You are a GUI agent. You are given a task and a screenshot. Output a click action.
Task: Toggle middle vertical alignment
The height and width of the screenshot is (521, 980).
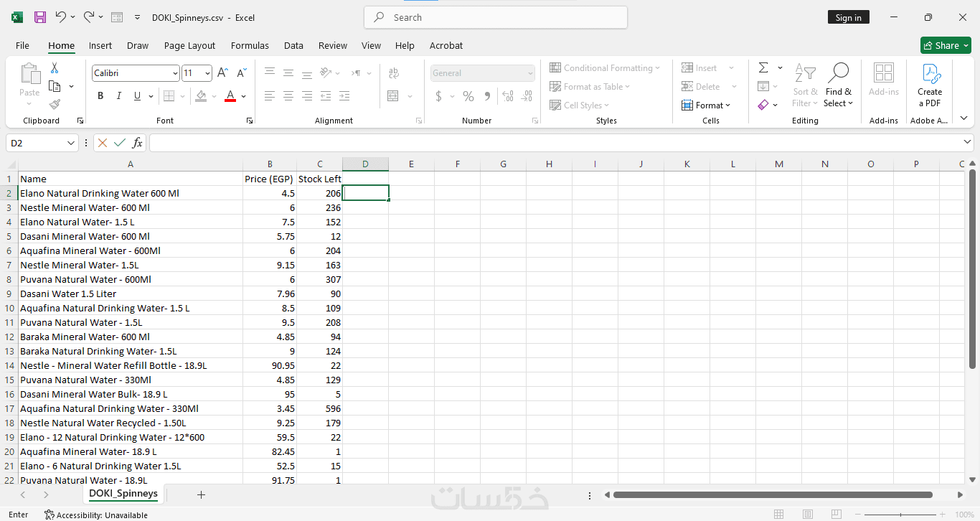pyautogui.click(x=288, y=73)
